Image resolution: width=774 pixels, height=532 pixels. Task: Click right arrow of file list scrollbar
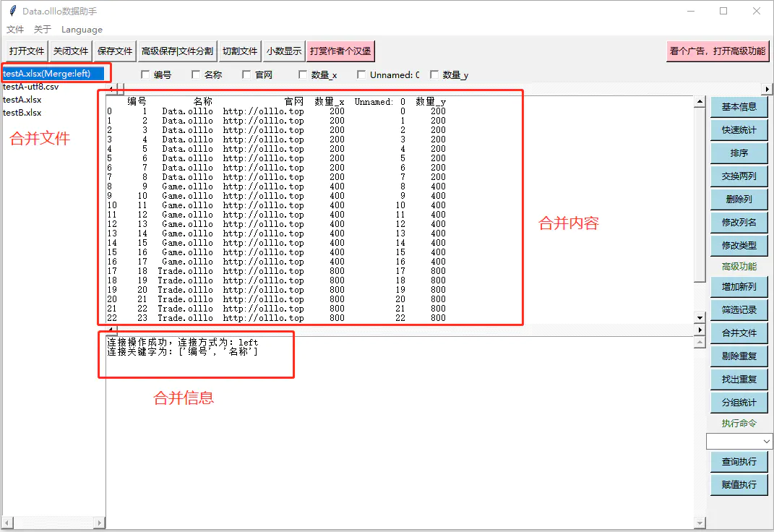point(99,523)
